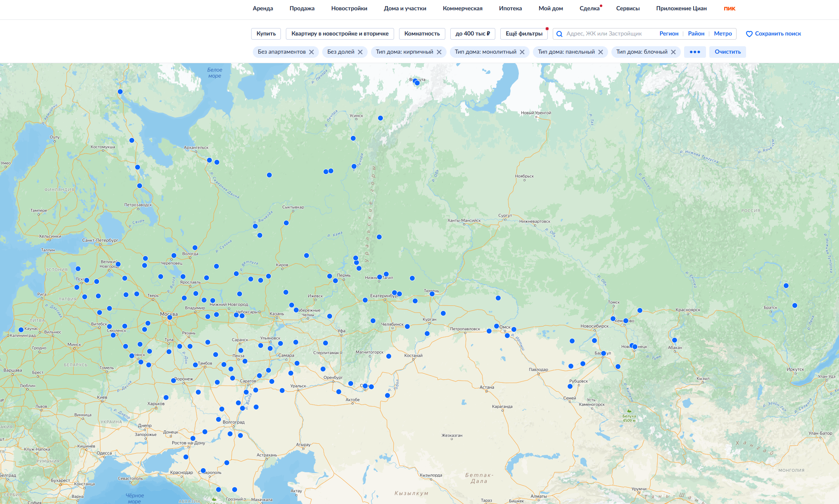Click the map marker at Воркута
The width and height of the screenshot is (839, 504).
417,83
